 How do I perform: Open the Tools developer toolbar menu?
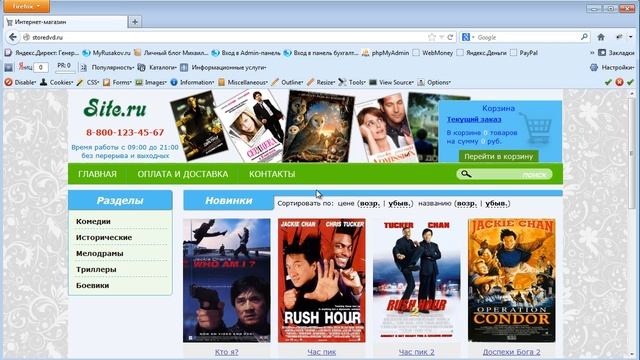coord(352,82)
